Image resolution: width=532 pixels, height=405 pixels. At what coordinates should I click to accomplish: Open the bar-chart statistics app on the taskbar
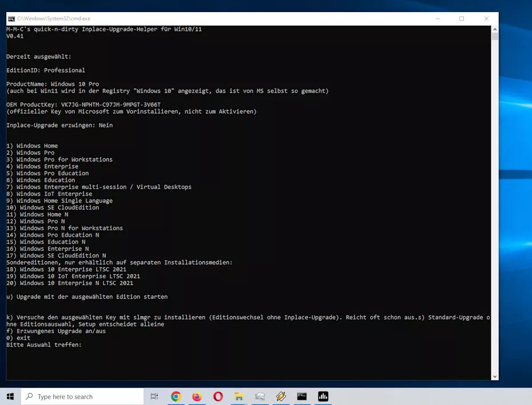coord(323,396)
